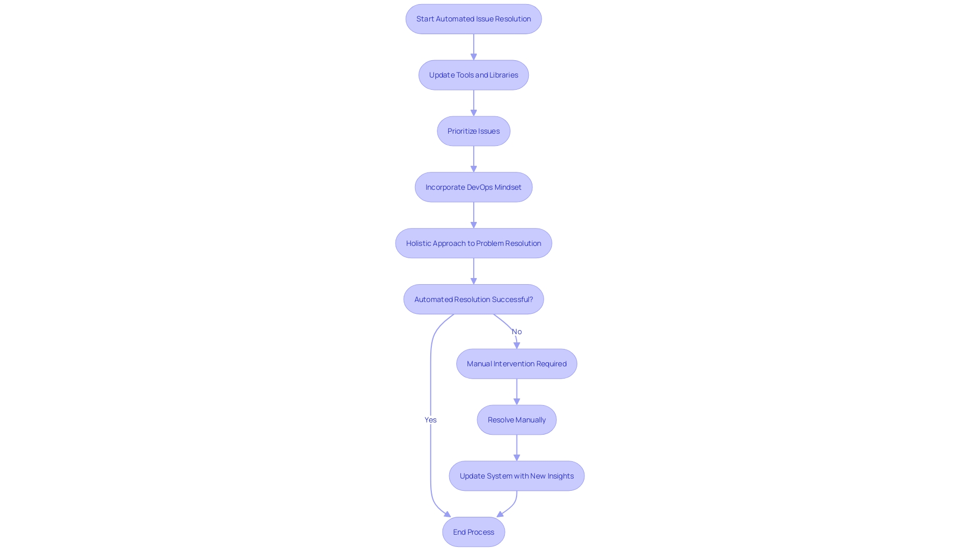Click the Update Tools and Libraries node
The image size is (980, 551).
coord(474,74)
